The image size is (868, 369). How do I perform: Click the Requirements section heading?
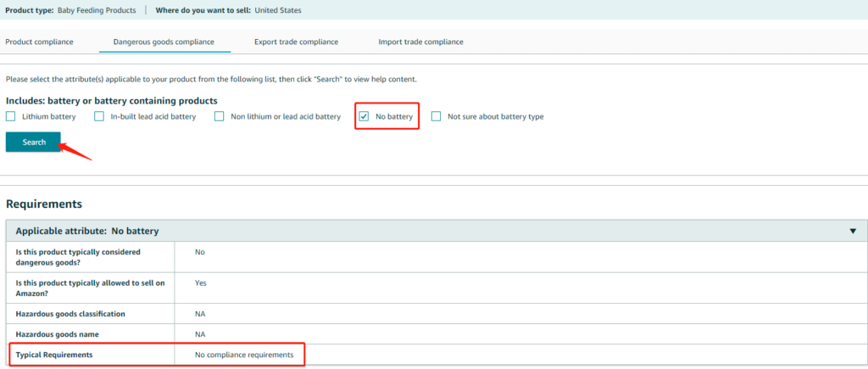(43, 204)
